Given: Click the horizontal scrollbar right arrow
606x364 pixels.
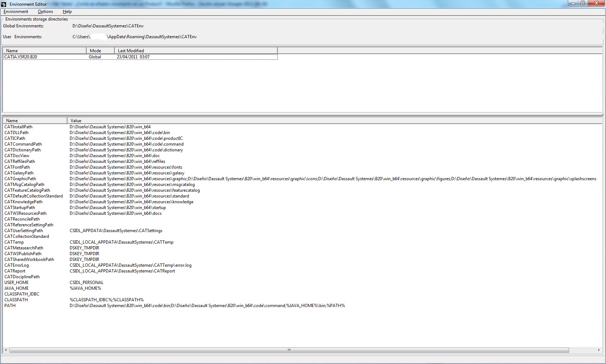Looking at the screenshot, I should coord(599,350).
